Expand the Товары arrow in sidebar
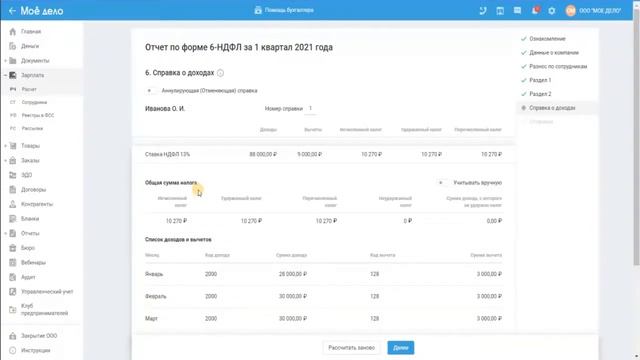The height and width of the screenshot is (360, 640). (x=5, y=146)
